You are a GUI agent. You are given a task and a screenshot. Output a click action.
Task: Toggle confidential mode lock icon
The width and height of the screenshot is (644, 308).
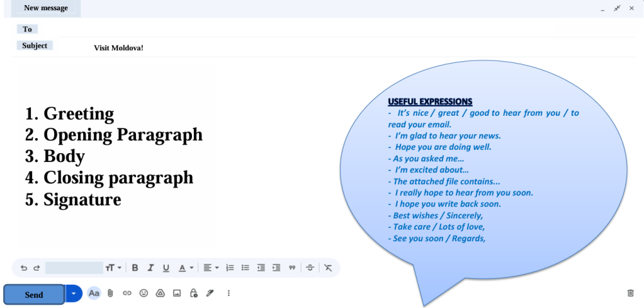pyautogui.click(x=193, y=293)
